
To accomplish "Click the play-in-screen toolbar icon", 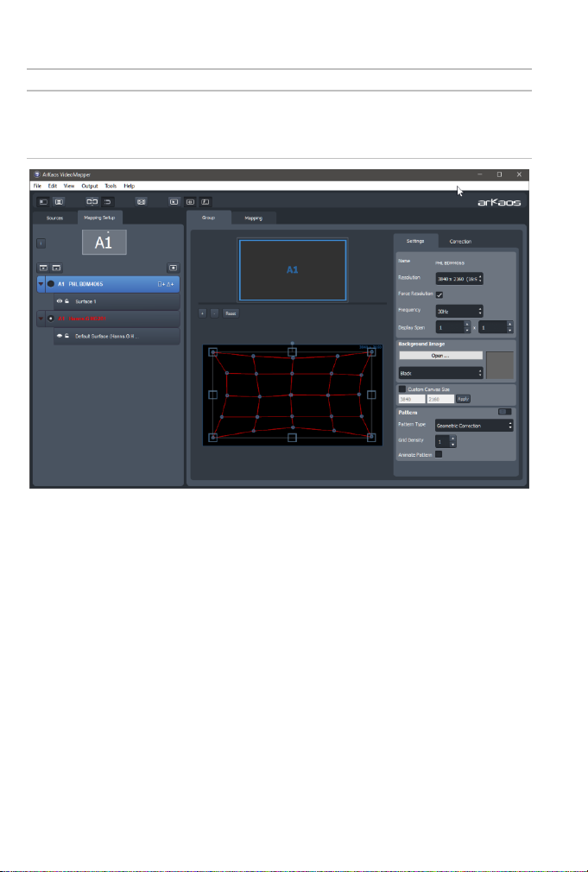I will (174, 202).
